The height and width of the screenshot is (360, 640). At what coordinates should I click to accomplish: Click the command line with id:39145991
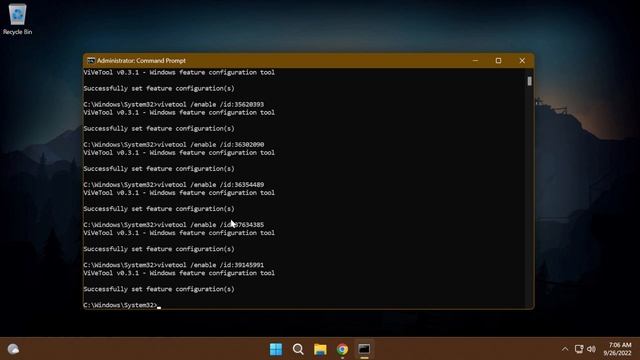pos(173,265)
